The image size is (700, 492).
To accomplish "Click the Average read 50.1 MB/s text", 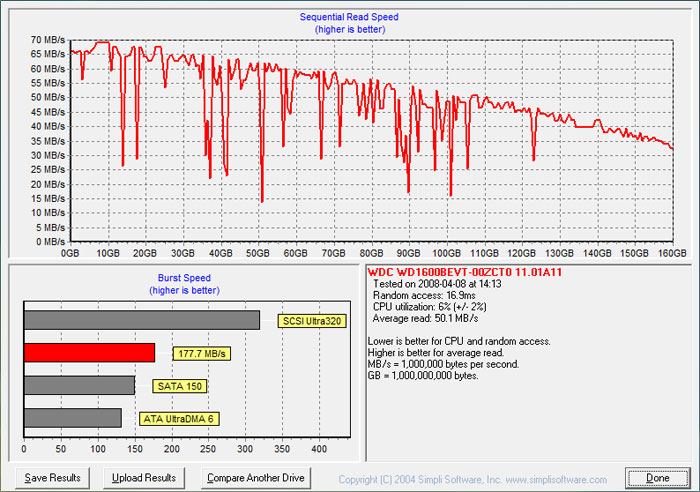I will (425, 318).
